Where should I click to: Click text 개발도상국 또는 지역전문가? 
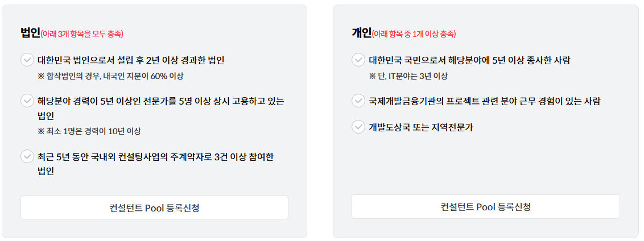tap(421, 127)
